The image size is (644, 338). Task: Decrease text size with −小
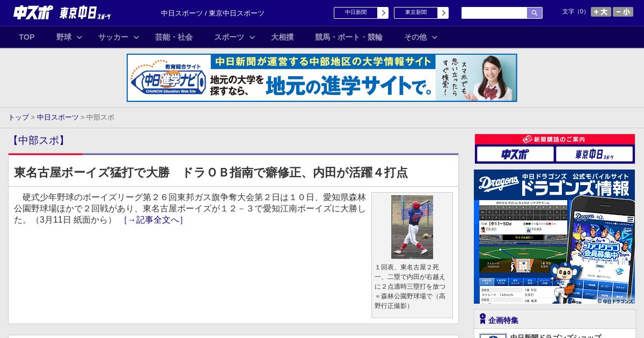click(623, 12)
